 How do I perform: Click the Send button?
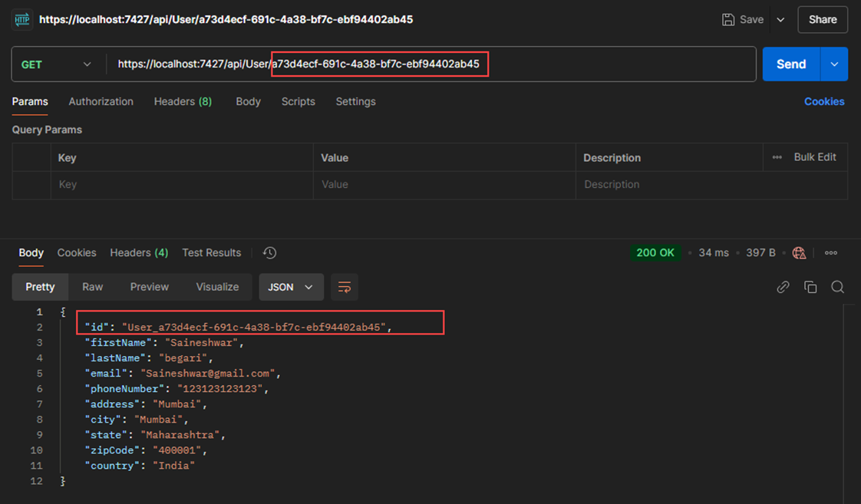tap(790, 64)
